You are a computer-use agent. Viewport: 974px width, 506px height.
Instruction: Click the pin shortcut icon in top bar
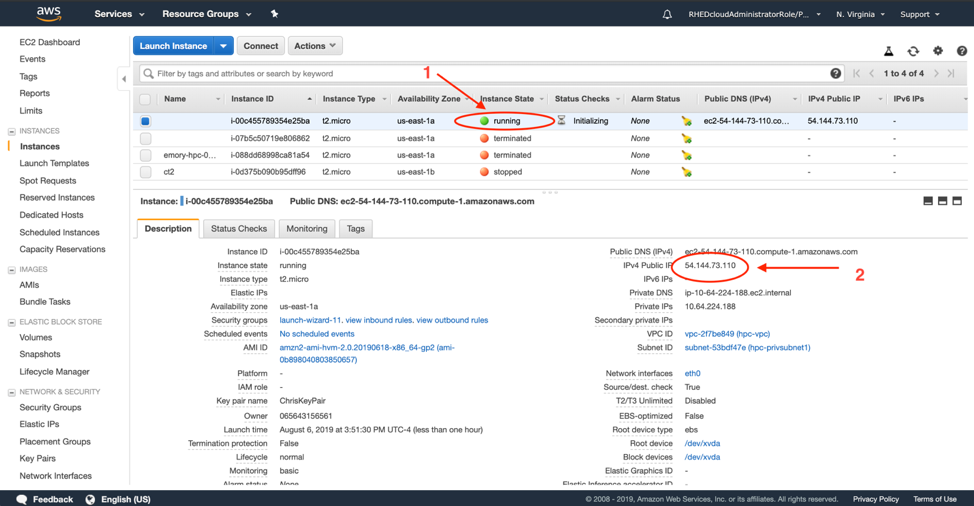[274, 14]
